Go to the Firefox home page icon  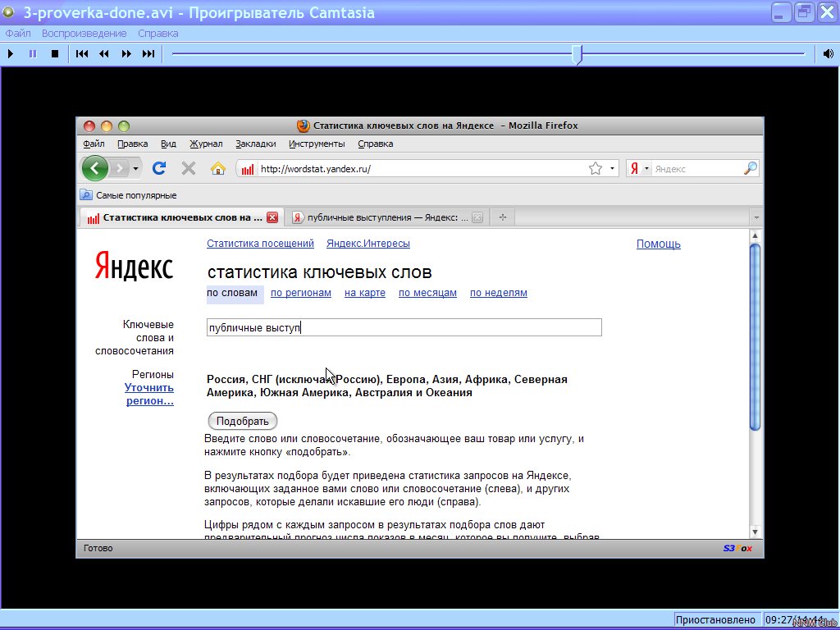[x=217, y=168]
